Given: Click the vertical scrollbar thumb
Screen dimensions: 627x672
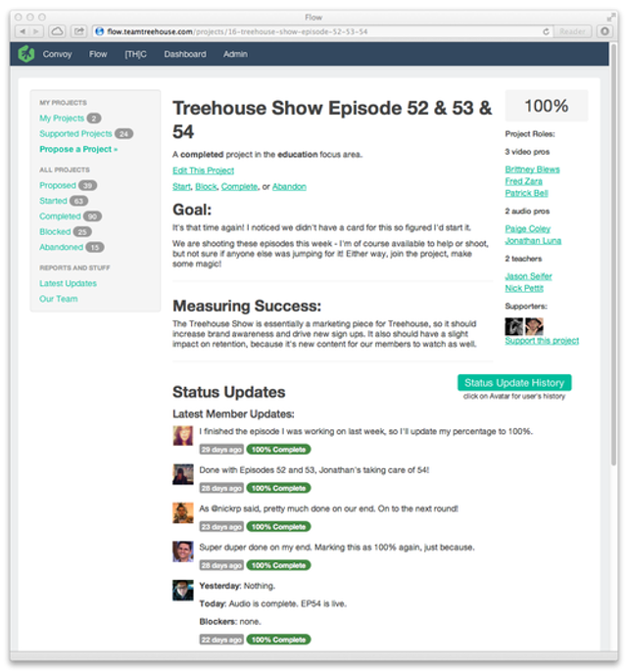Looking at the screenshot, I should 613,255.
